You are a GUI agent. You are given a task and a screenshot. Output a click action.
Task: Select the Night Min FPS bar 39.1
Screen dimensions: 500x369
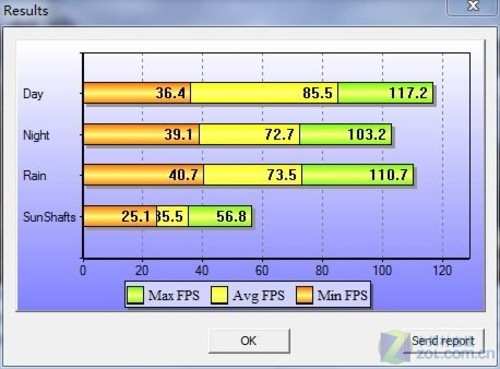[141, 134]
